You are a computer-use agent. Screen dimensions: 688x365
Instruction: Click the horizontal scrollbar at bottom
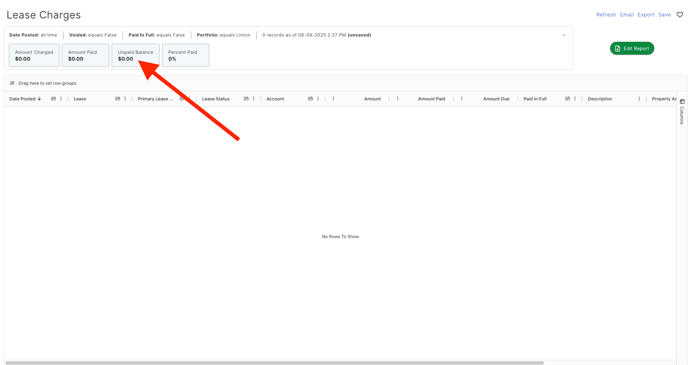(274, 363)
